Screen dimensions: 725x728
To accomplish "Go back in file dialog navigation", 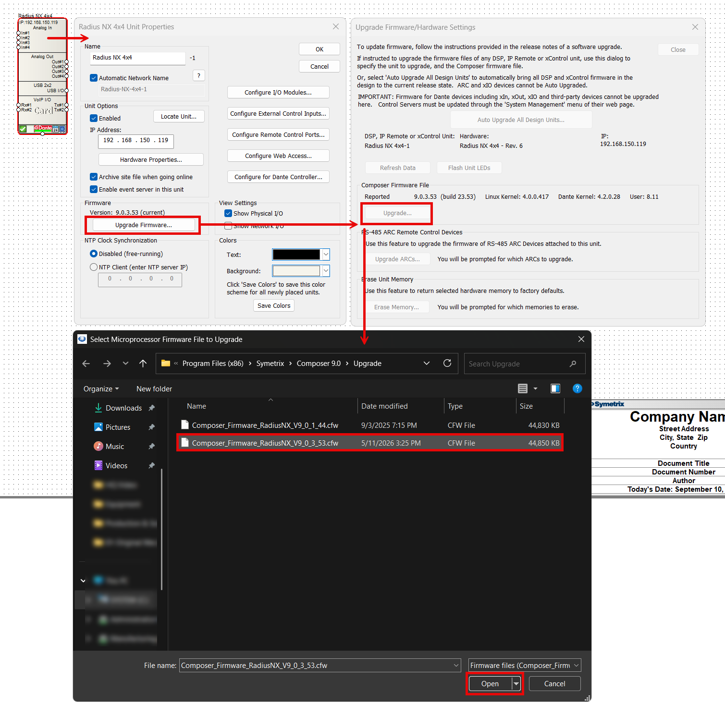I will click(x=86, y=364).
